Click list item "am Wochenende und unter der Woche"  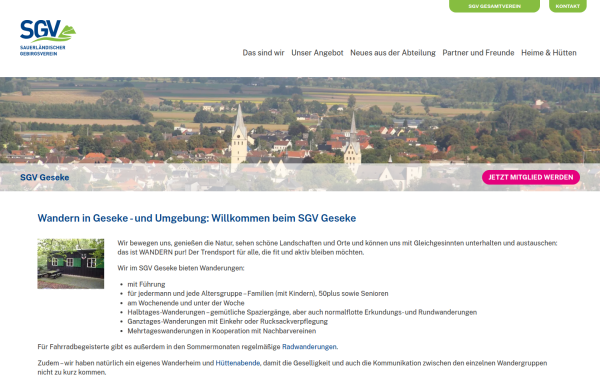pyautogui.click(x=186, y=303)
